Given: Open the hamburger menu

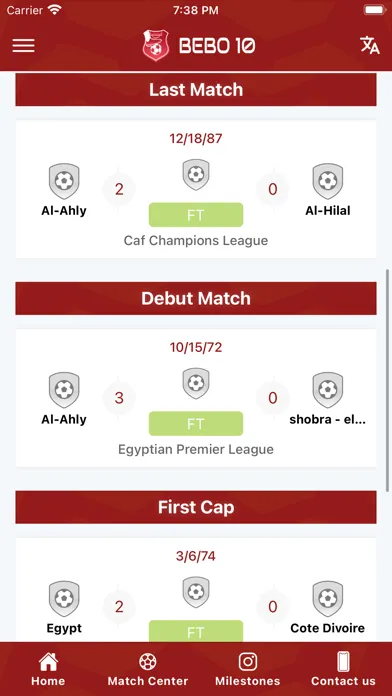Looking at the screenshot, I should coord(24,45).
